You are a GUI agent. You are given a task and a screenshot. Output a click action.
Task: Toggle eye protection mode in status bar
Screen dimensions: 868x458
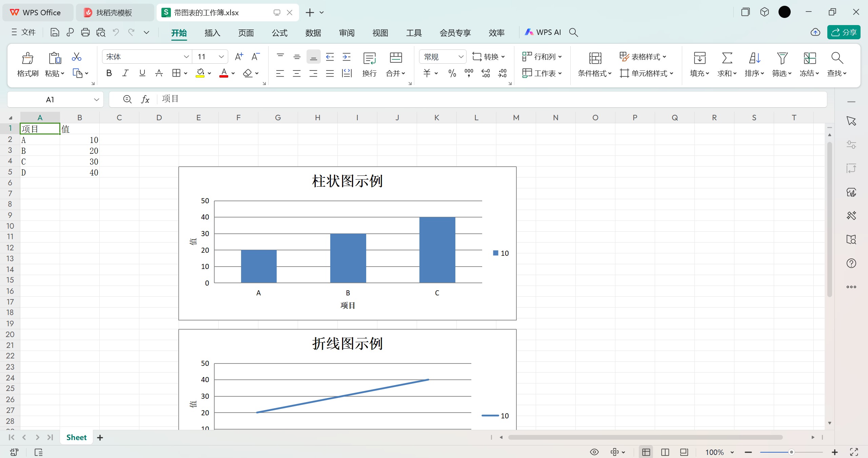click(594, 452)
